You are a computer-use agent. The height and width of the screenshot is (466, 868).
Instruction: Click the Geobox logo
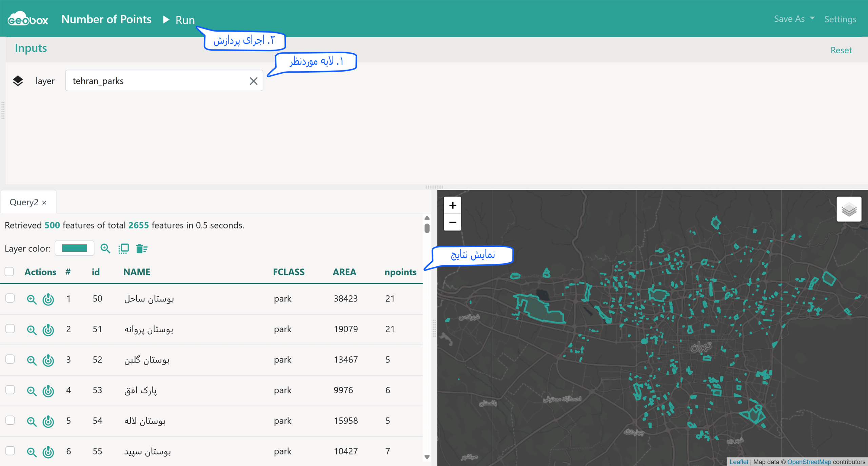(x=28, y=19)
